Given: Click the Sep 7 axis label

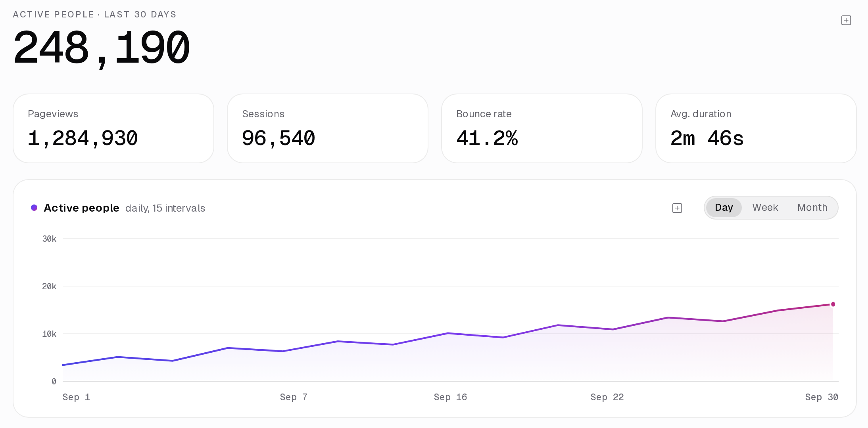Looking at the screenshot, I should 294,397.
